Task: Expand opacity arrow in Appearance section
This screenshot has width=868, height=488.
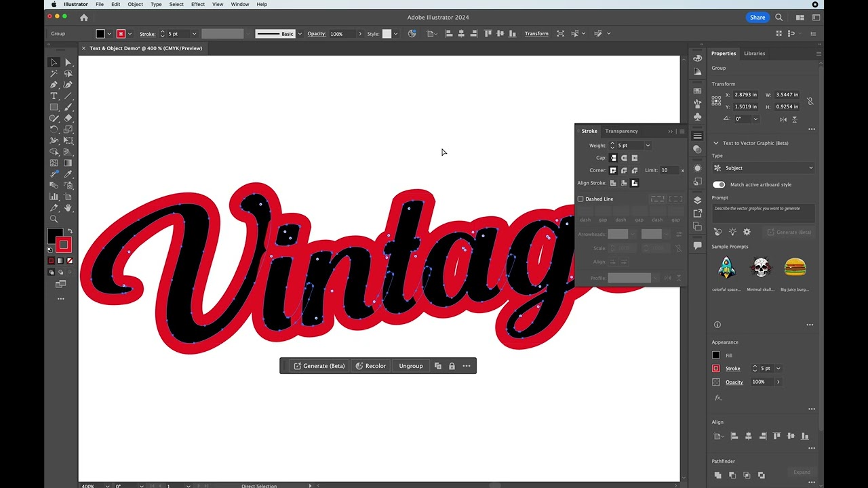Action: coord(778,382)
